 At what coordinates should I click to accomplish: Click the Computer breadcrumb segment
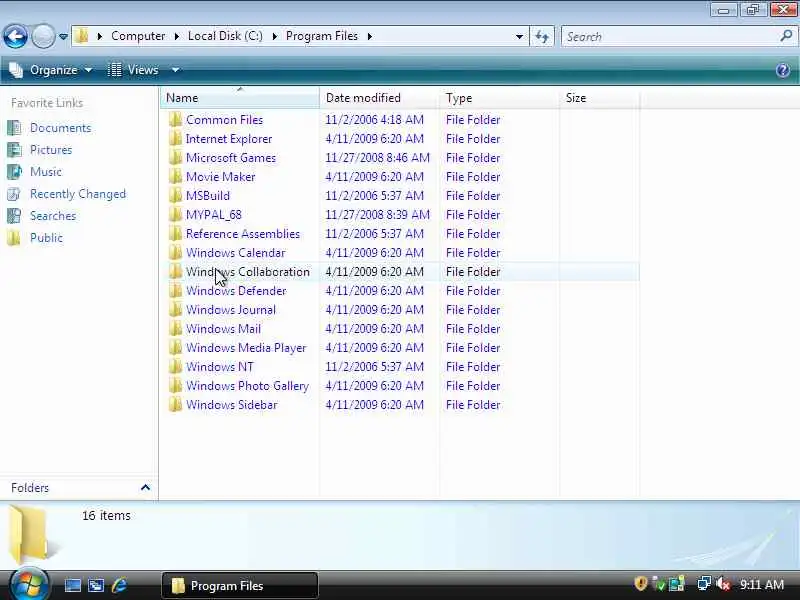tap(138, 36)
